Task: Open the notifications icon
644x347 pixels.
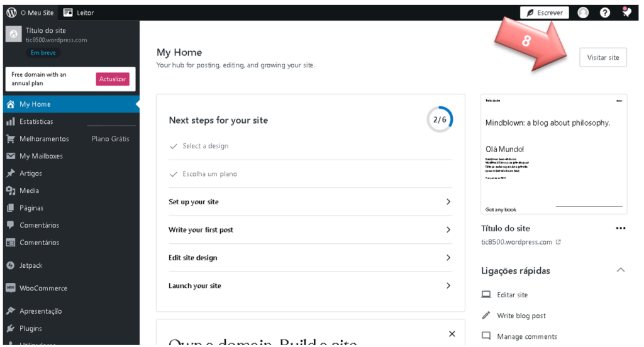Action: [x=626, y=12]
